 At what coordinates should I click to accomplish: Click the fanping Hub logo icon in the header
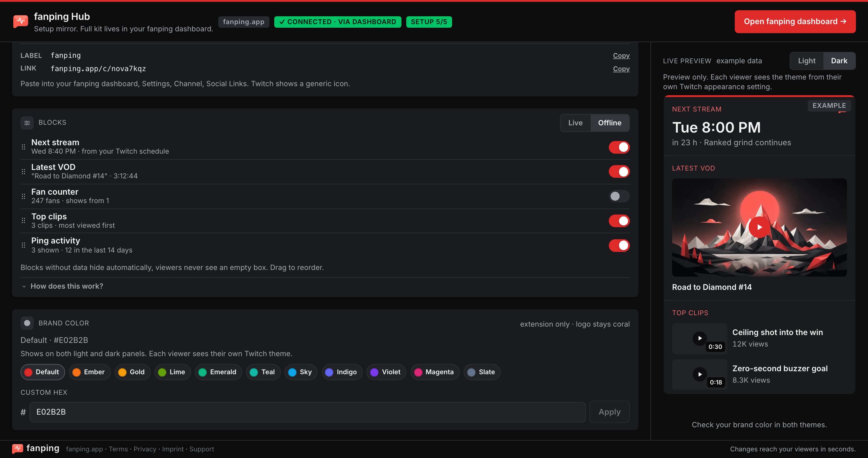[x=20, y=22]
